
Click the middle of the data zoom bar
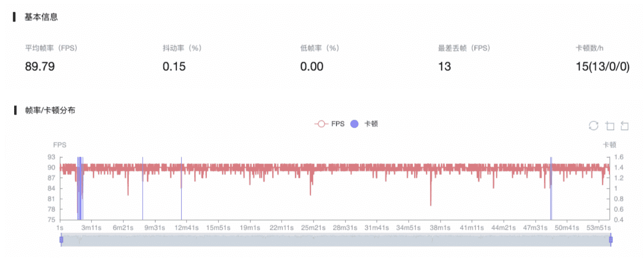tap(336, 240)
